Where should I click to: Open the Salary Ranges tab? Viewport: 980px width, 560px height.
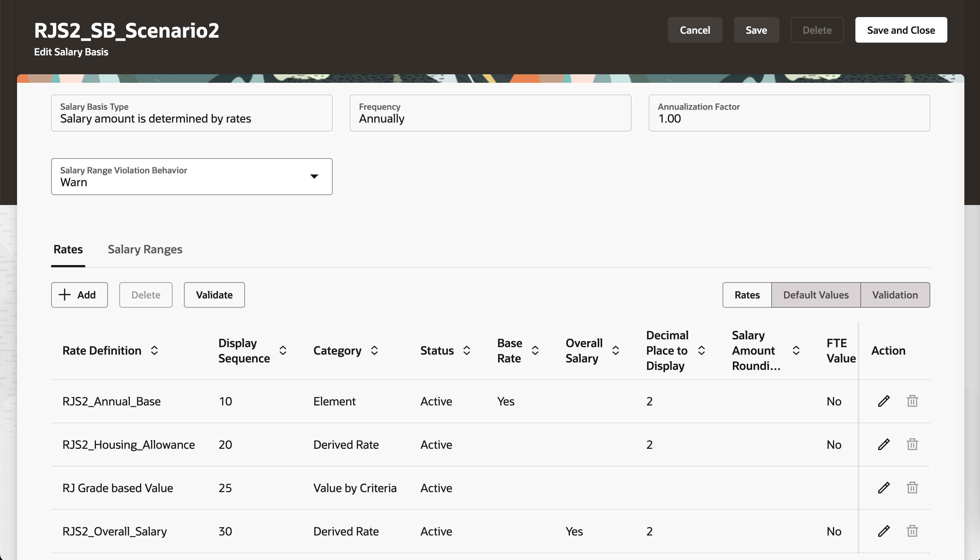[x=145, y=249]
